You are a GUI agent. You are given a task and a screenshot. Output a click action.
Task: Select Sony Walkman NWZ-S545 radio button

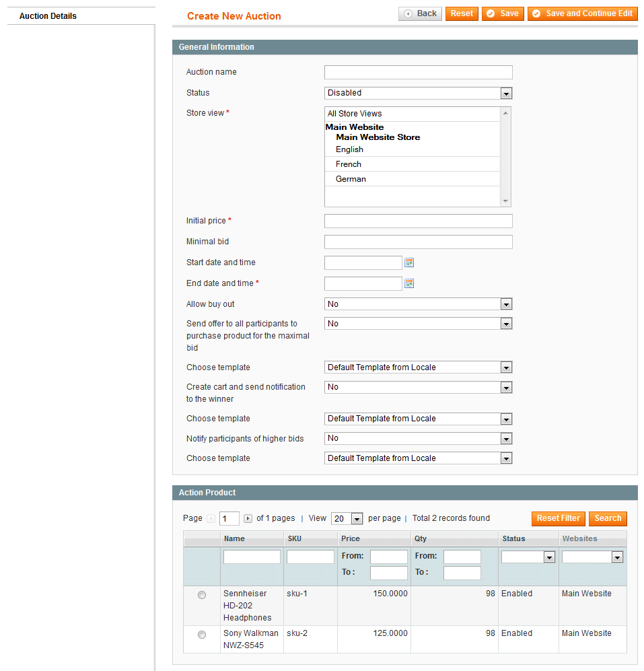[201, 635]
